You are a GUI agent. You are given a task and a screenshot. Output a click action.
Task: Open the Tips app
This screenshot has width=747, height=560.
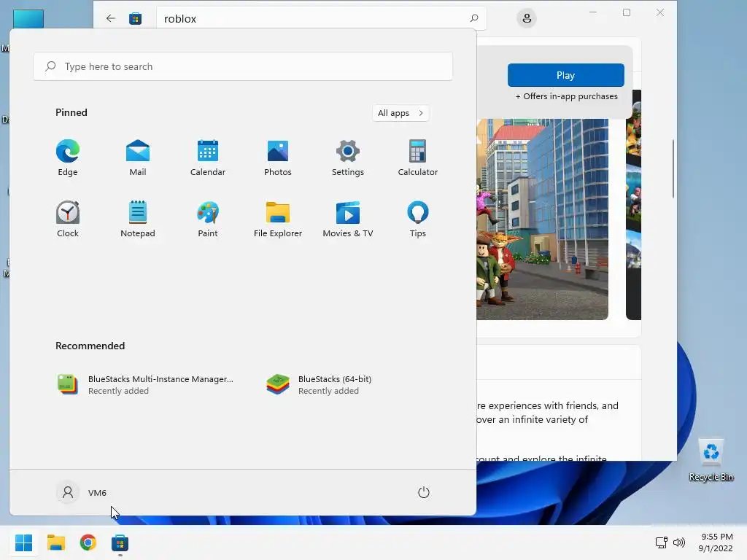(x=418, y=219)
